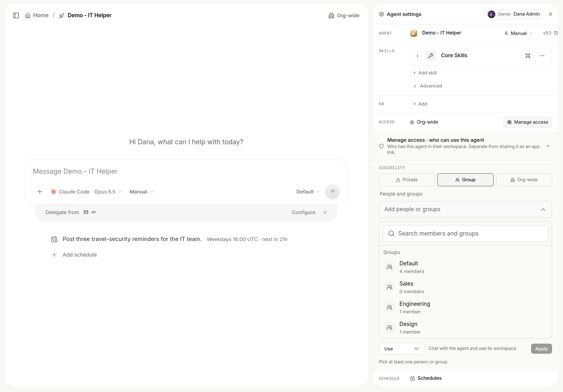This screenshot has height=392, width=563.
Task: Focus the Search members and groups field
Action: point(465,233)
